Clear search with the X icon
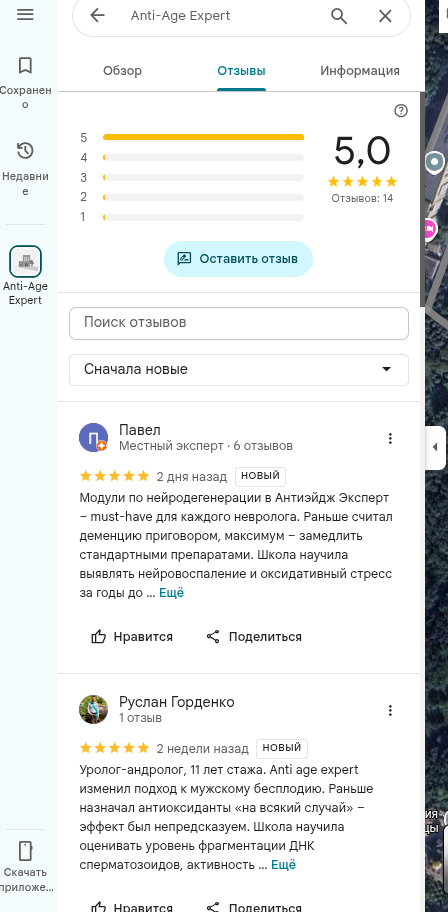This screenshot has height=912, width=448. (385, 16)
